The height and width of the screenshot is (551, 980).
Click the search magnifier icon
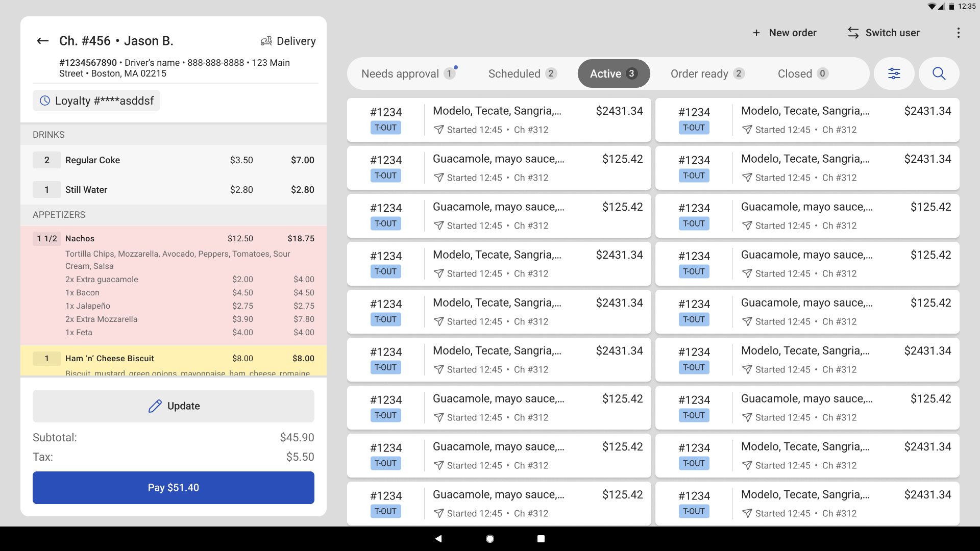click(939, 73)
